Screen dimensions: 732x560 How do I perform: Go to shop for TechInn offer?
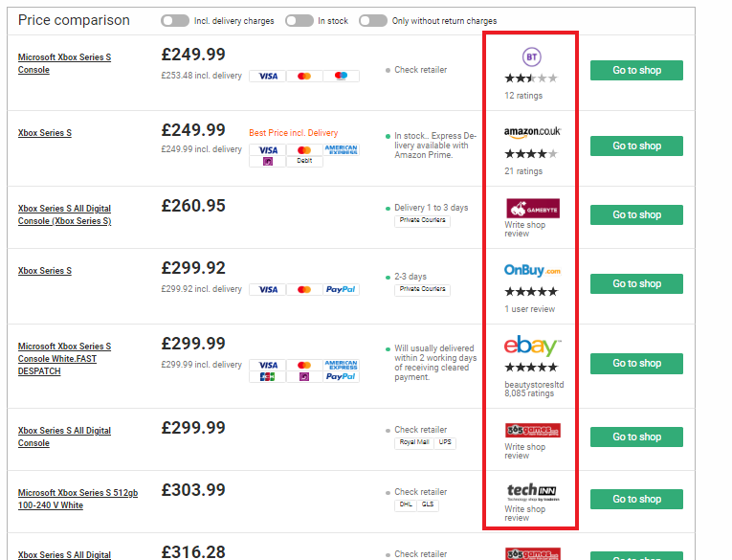tap(636, 499)
